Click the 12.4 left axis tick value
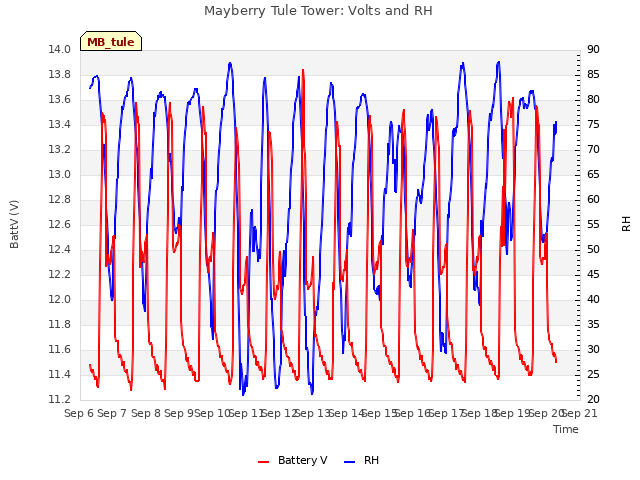 [x=59, y=249]
